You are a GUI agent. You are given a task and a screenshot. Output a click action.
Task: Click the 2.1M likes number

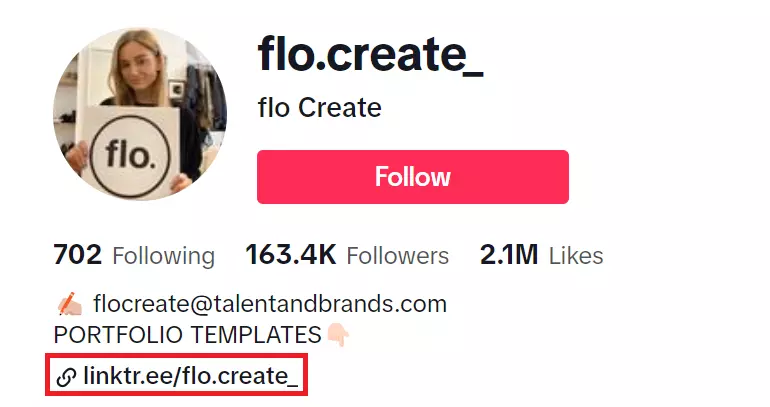coord(510,255)
